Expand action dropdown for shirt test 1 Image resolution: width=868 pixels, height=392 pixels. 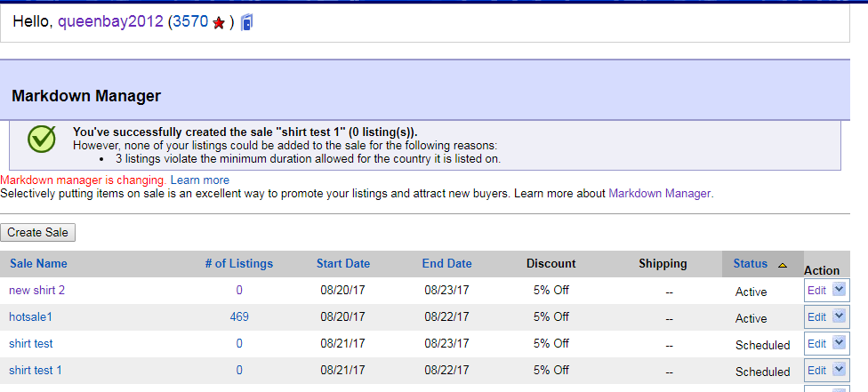pos(838,371)
